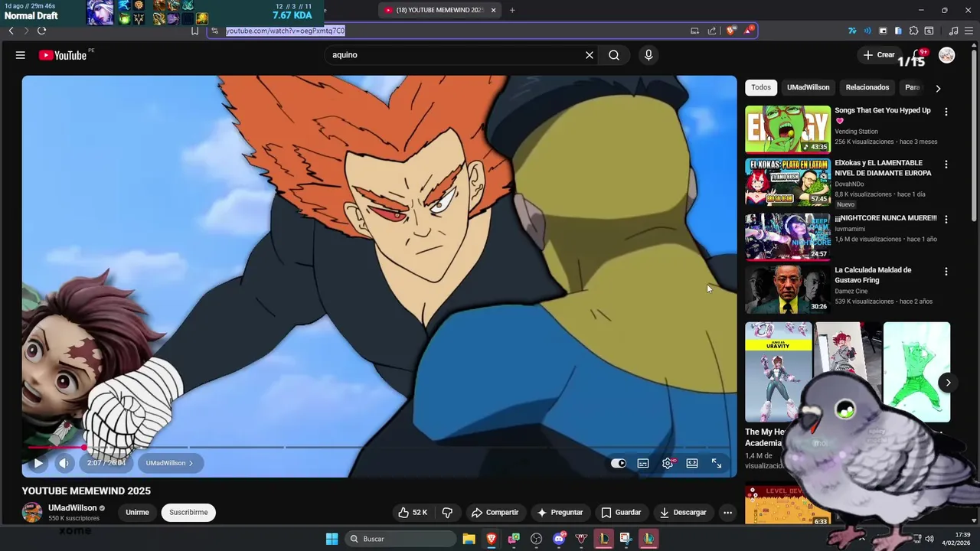This screenshot has height=551, width=980.
Task: Open options for the NIGHTCORE NUNCA MUERE video
Action: [x=946, y=219]
